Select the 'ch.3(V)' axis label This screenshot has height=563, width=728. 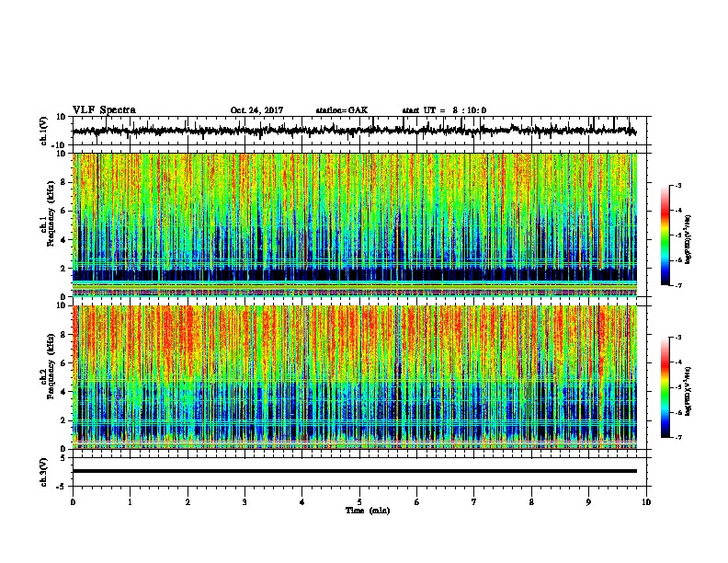pos(44,472)
